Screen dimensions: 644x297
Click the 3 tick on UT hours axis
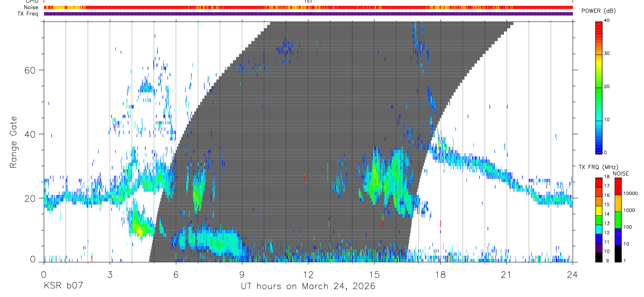click(x=110, y=274)
